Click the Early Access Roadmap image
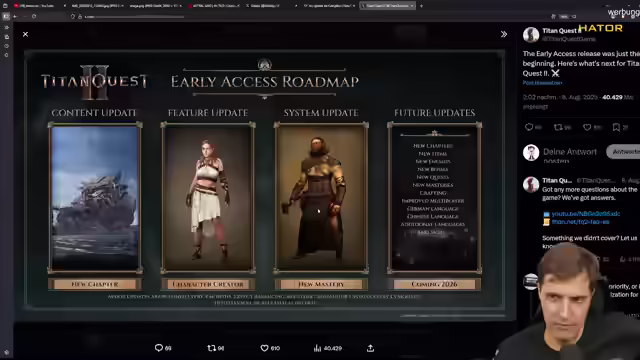The height and width of the screenshot is (360, 640). (x=264, y=180)
